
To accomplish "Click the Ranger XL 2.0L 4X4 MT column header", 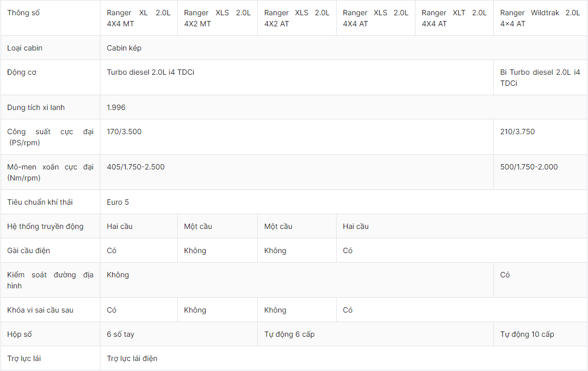I will coord(138,18).
